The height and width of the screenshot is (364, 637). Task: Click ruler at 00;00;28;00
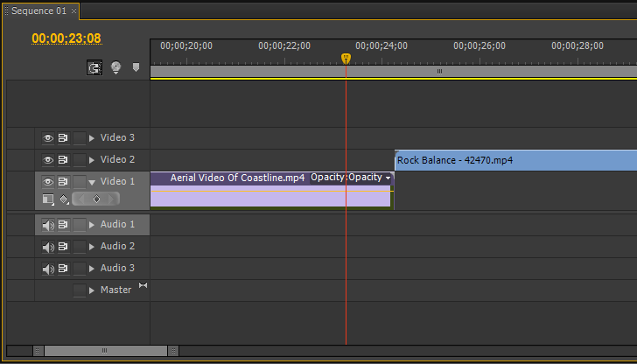[577, 45]
